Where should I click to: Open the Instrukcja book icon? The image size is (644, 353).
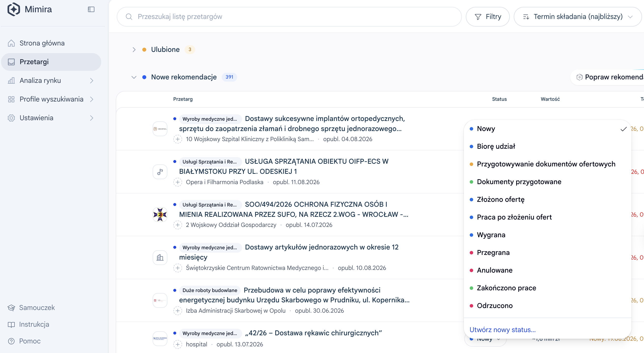[11, 324]
